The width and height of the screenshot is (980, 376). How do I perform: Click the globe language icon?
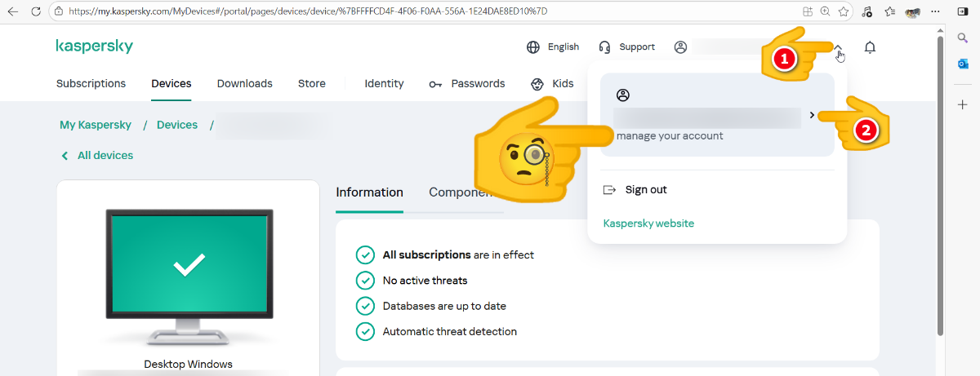click(533, 47)
